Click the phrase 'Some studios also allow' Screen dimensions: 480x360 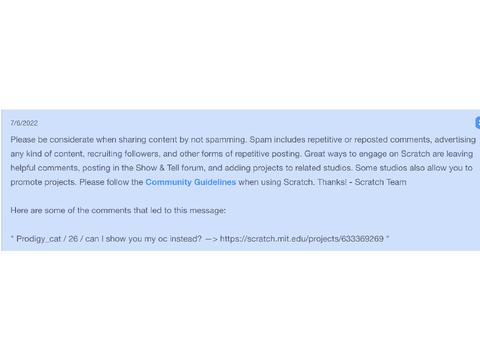pyautogui.click(x=396, y=168)
